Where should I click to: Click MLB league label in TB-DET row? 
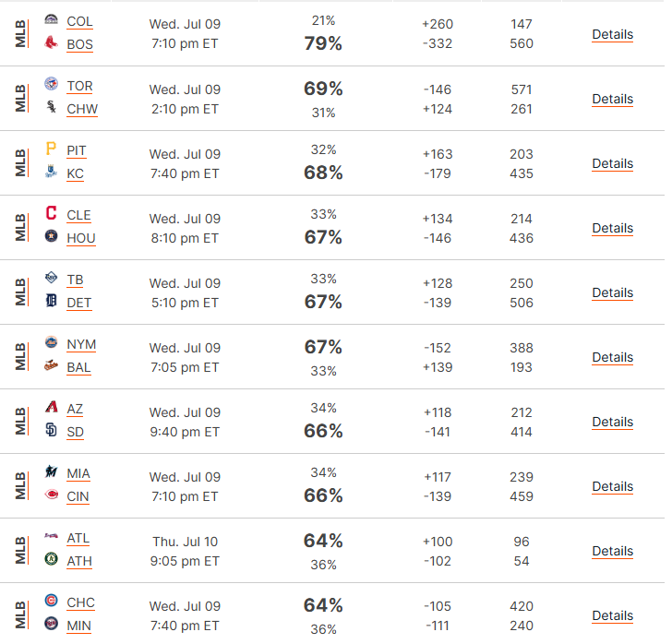(20, 292)
